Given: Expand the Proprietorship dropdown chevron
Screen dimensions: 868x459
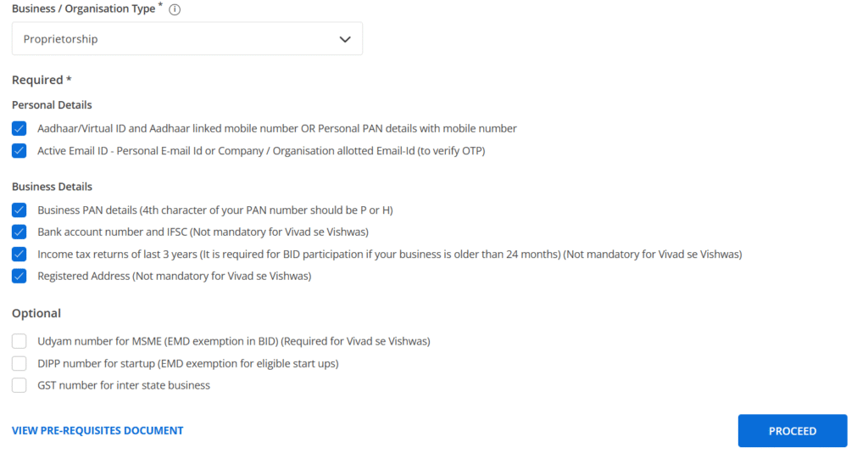Looking at the screenshot, I should (345, 39).
